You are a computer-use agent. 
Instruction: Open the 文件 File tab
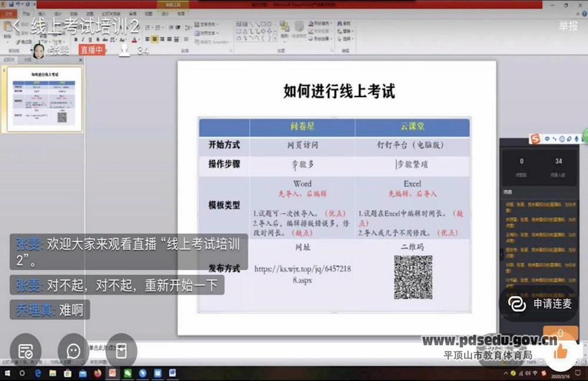click(9, 13)
